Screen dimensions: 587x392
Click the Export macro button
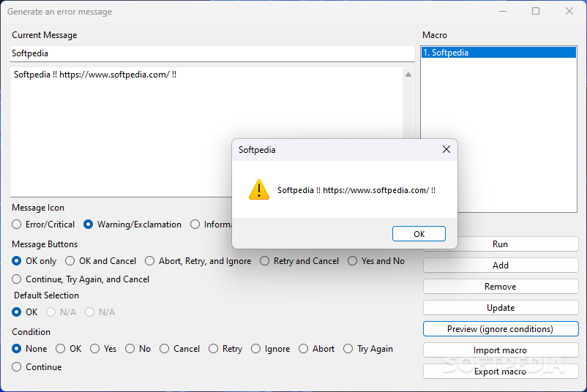point(501,372)
